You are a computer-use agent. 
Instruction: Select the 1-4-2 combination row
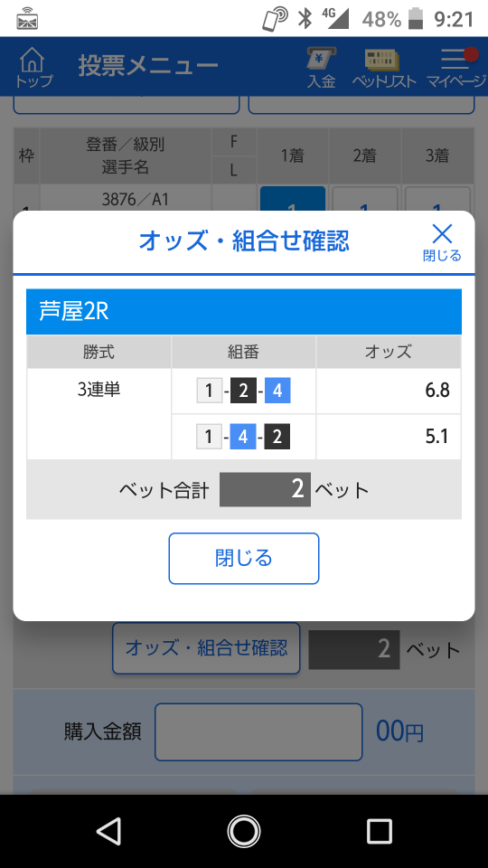click(x=243, y=437)
